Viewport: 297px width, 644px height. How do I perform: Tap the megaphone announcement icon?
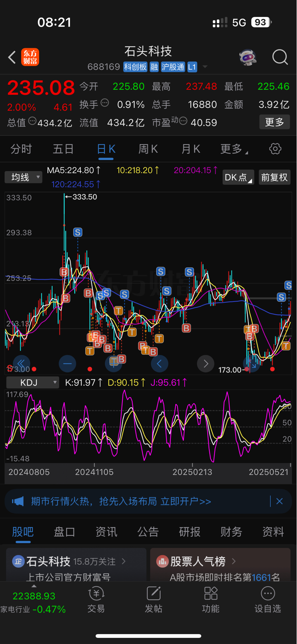pos(18,502)
